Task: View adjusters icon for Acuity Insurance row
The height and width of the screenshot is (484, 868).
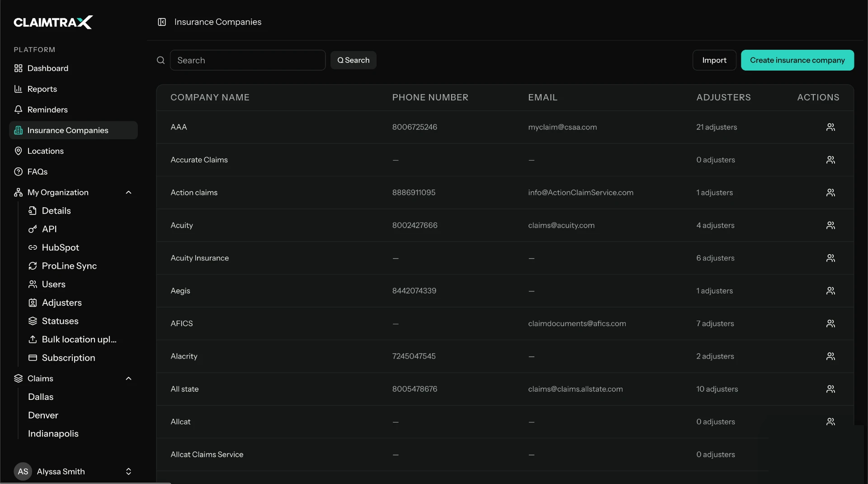Action: coord(830,258)
